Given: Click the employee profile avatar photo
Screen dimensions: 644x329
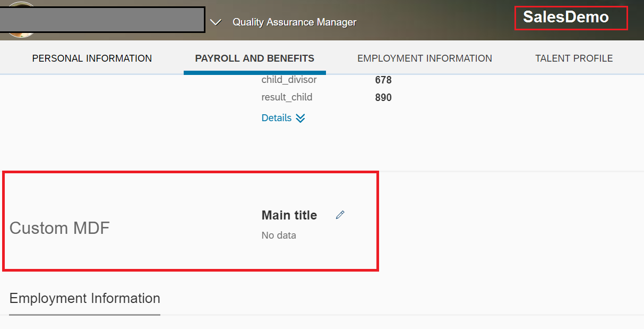Looking at the screenshot, I should pyautogui.click(x=20, y=20).
